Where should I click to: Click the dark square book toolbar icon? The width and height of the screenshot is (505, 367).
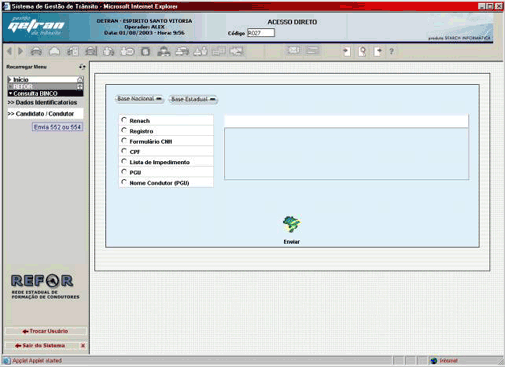pos(145,51)
